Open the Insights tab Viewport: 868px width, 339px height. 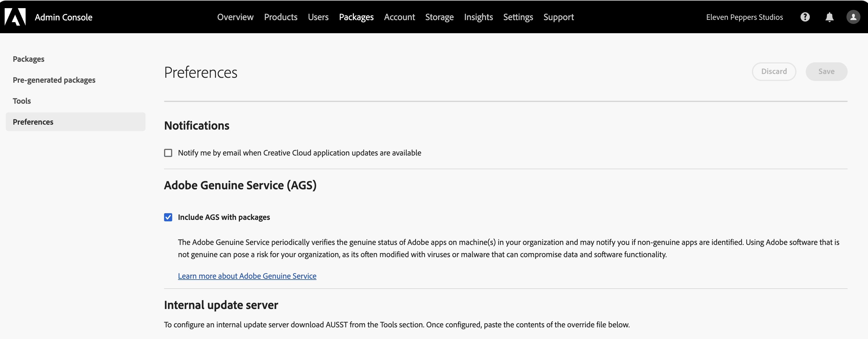click(478, 17)
